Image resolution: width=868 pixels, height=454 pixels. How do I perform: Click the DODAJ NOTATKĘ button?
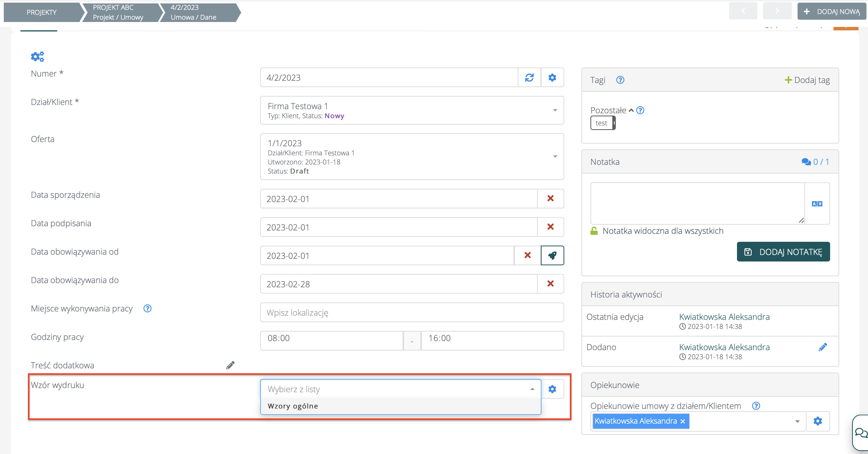[783, 252]
